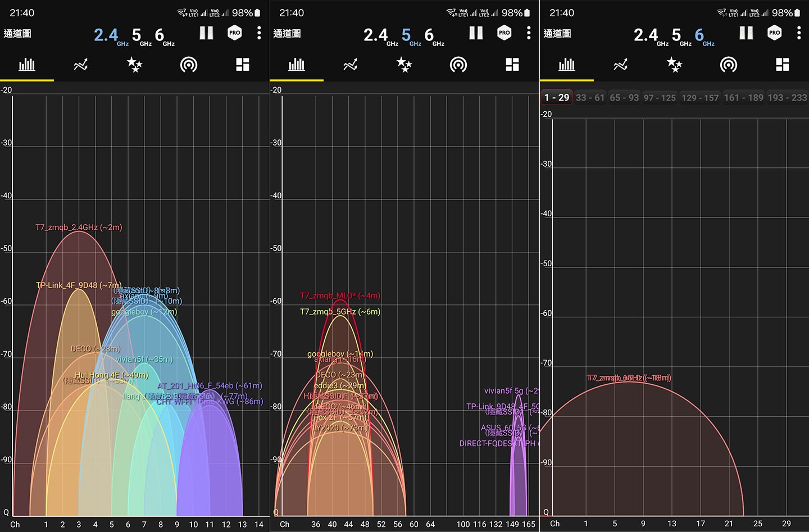Open the dashboard grid tab on the 5 GHz-selected screen
The width and height of the screenshot is (809, 532).
(x=512, y=65)
